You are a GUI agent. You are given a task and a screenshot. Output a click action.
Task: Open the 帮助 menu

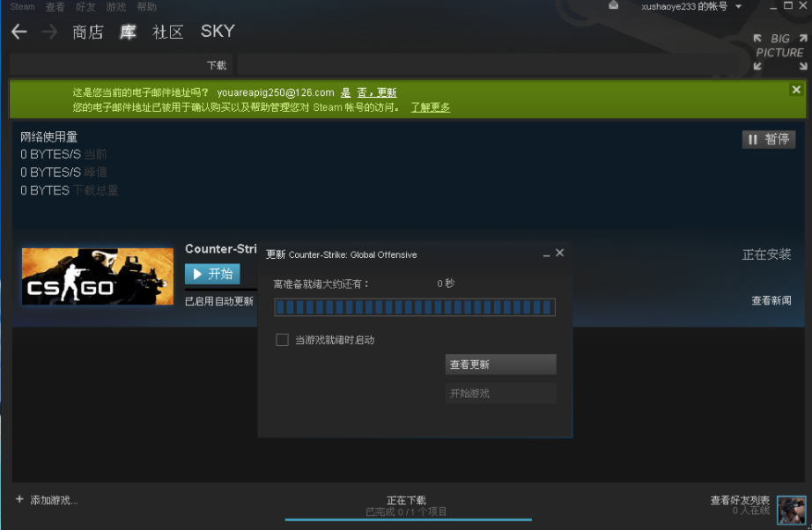tap(146, 7)
